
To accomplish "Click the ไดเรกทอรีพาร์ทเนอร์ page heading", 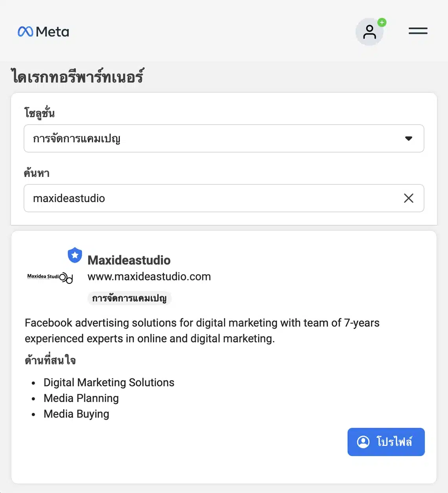I will (x=77, y=76).
